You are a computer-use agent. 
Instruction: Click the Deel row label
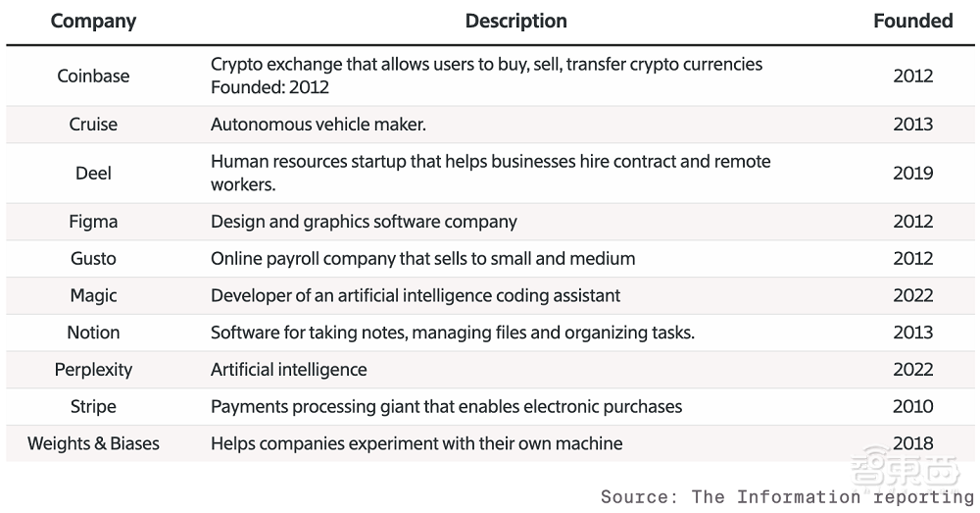click(93, 173)
